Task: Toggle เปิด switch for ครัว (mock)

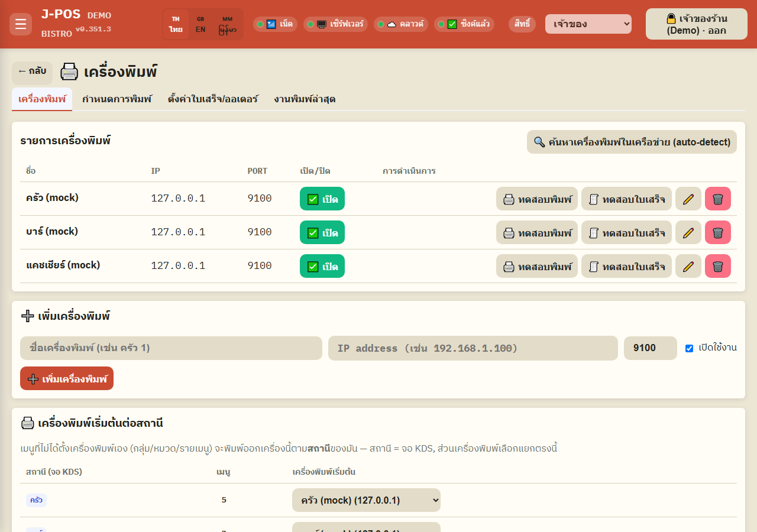Action: (x=322, y=199)
